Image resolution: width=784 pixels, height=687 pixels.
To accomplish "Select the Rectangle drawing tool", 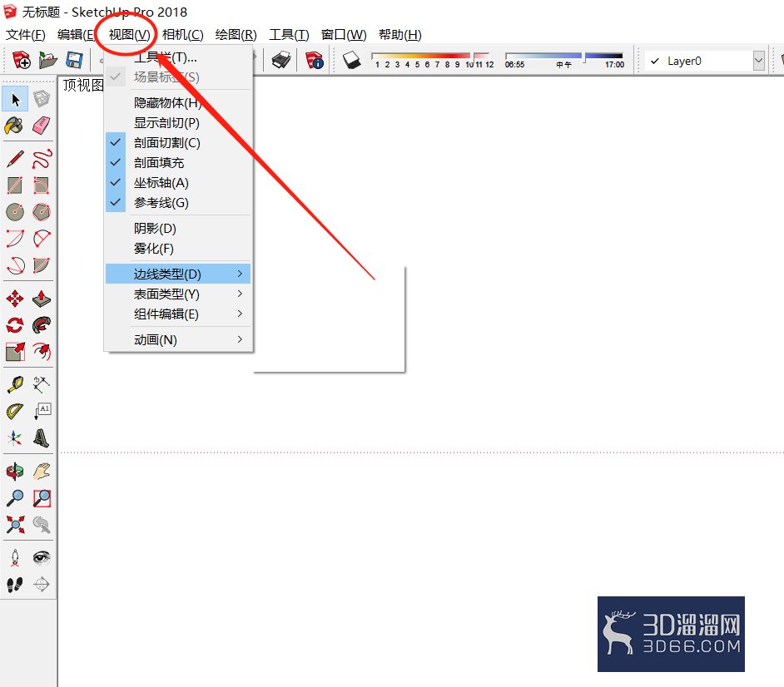I will [x=15, y=185].
